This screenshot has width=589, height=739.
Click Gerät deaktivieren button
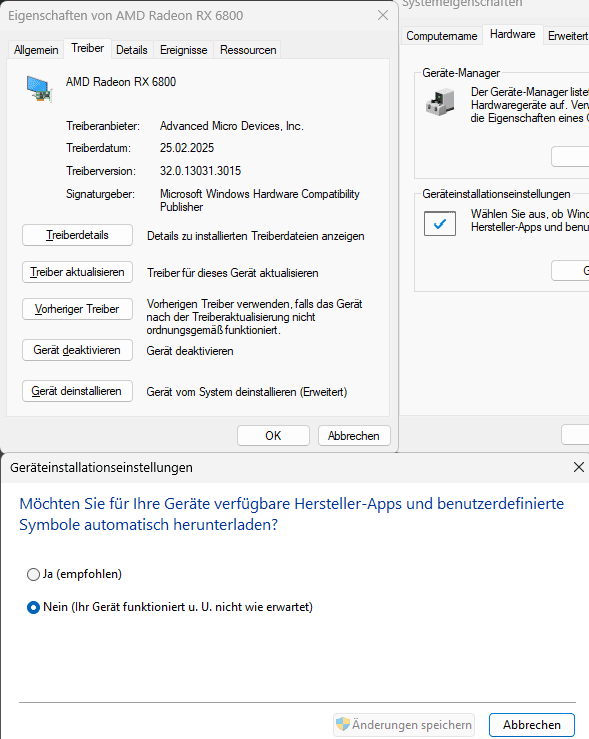[77, 350]
